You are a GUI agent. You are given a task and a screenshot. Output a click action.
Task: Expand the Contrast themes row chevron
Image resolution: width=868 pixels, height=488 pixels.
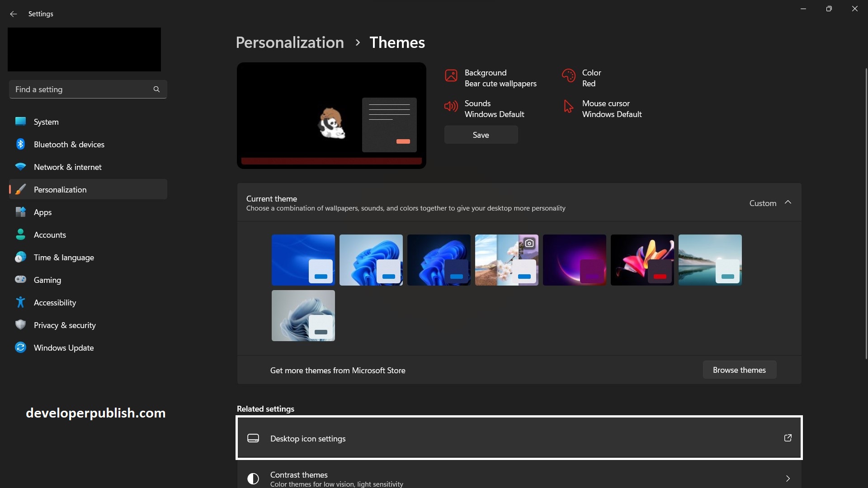click(788, 478)
